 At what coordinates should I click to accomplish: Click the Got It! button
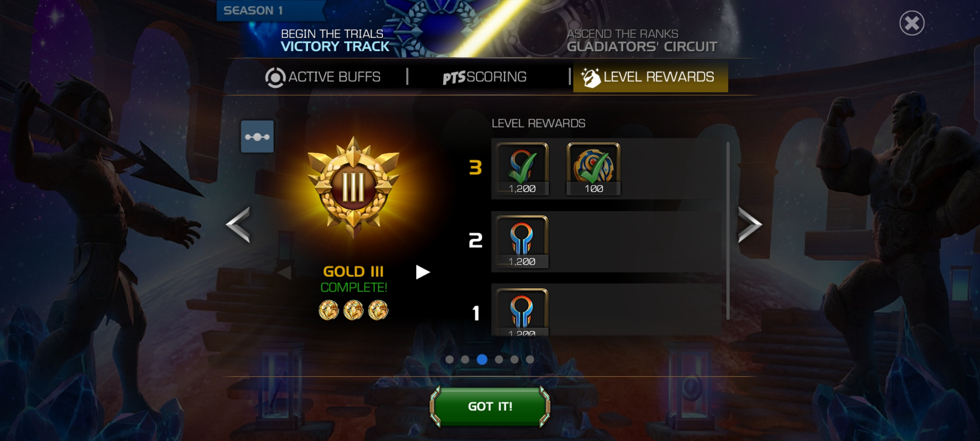[490, 407]
